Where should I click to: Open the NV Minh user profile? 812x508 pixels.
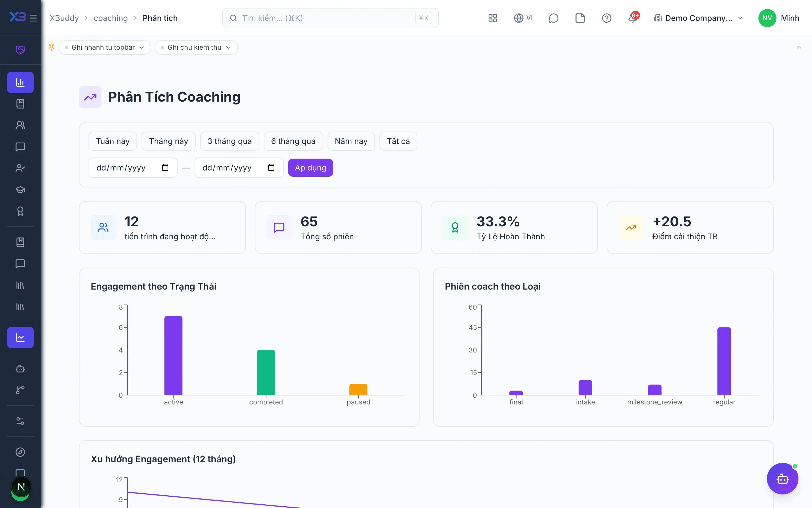pyautogui.click(x=779, y=18)
